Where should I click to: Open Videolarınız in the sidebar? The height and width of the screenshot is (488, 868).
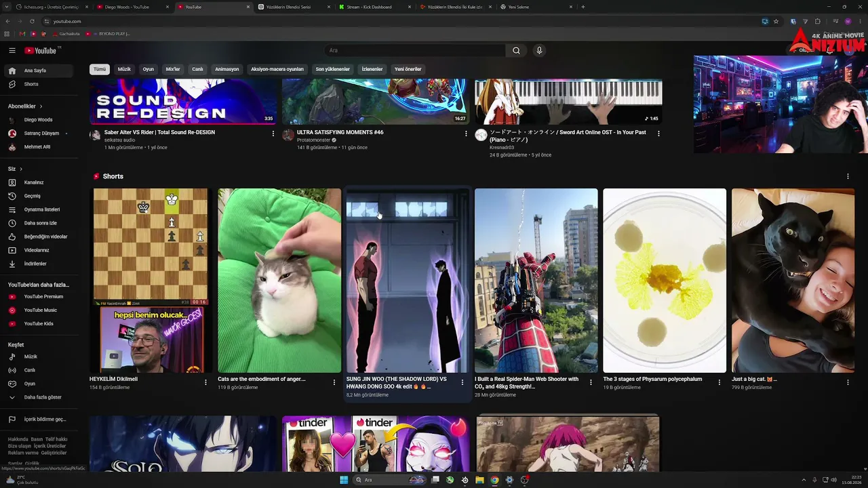(x=41, y=250)
